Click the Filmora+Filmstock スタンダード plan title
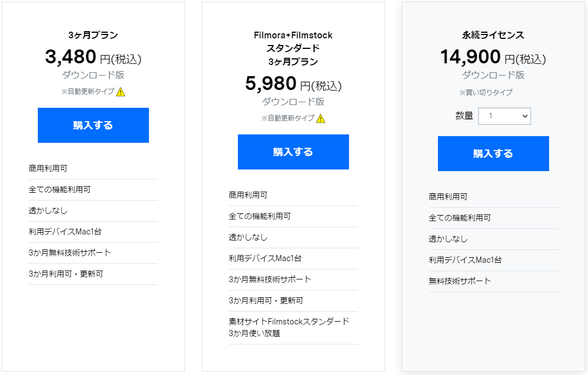Image resolution: width=588 pixels, height=375 pixels. pyautogui.click(x=293, y=48)
